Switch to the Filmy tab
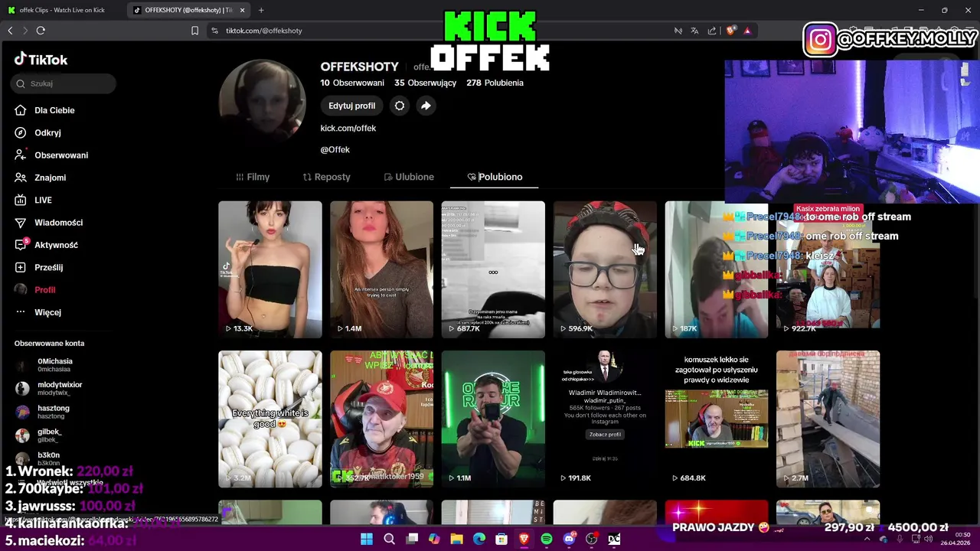This screenshot has width=980, height=551. pyautogui.click(x=253, y=177)
